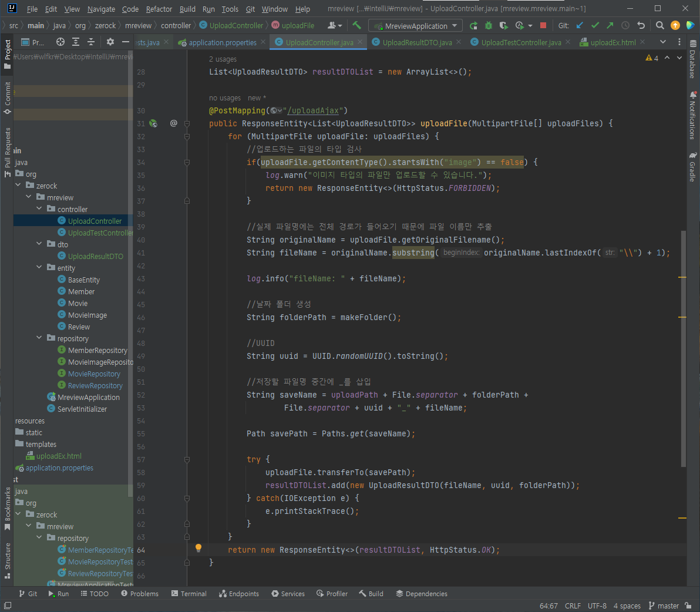The width and height of the screenshot is (700, 612).
Task: Open IDE updates orange arrow icon
Action: click(675, 25)
